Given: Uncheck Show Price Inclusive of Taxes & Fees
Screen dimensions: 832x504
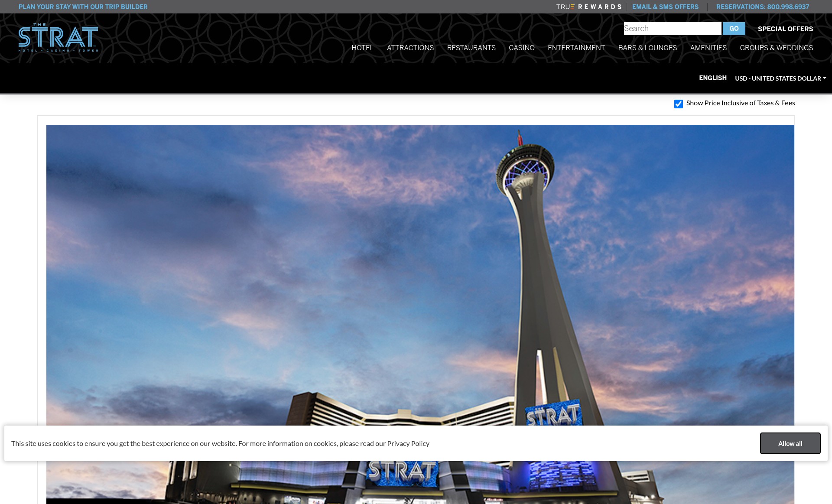Looking at the screenshot, I should tap(679, 104).
